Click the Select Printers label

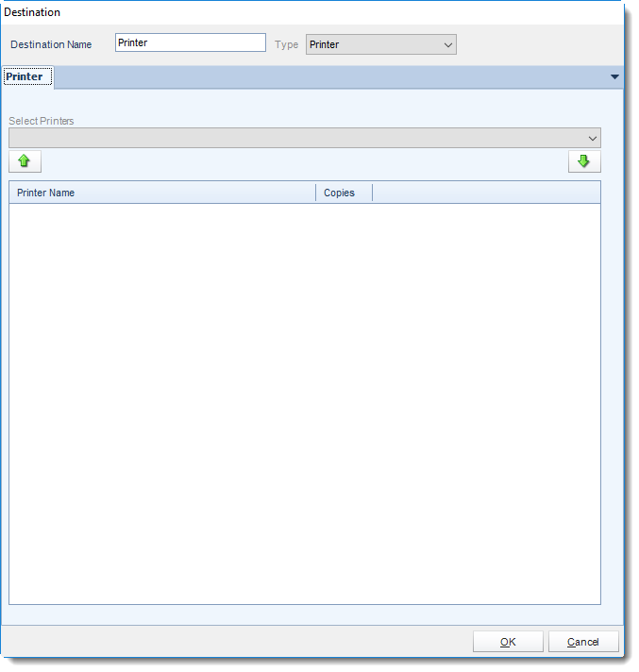coord(42,121)
